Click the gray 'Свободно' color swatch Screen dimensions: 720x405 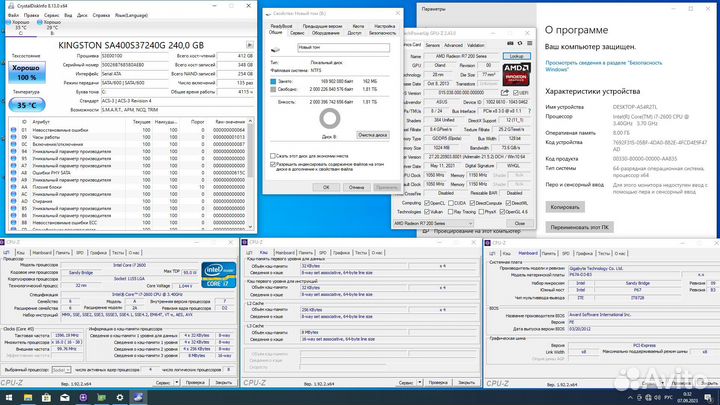pyautogui.click(x=273, y=89)
